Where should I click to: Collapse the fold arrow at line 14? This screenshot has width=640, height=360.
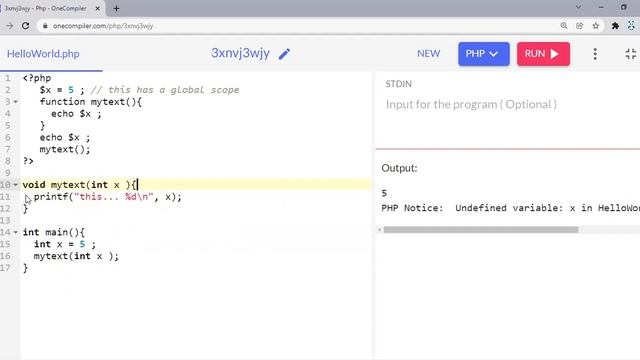[16, 232]
